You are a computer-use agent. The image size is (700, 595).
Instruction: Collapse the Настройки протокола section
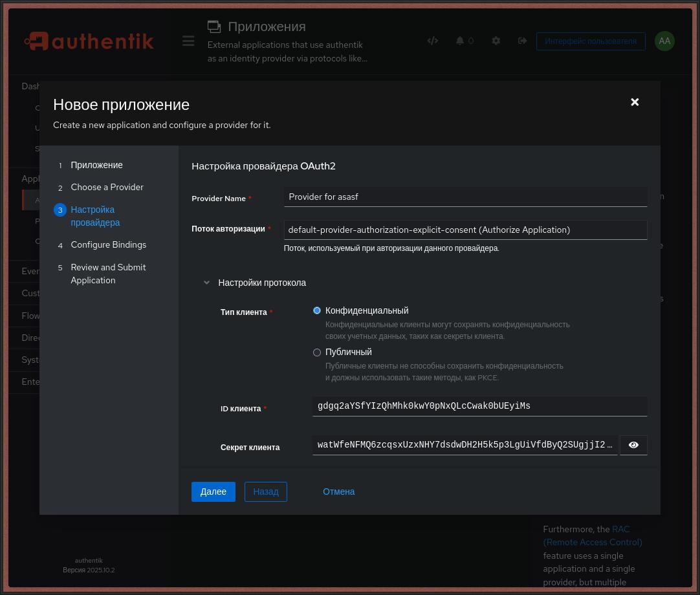(x=207, y=283)
